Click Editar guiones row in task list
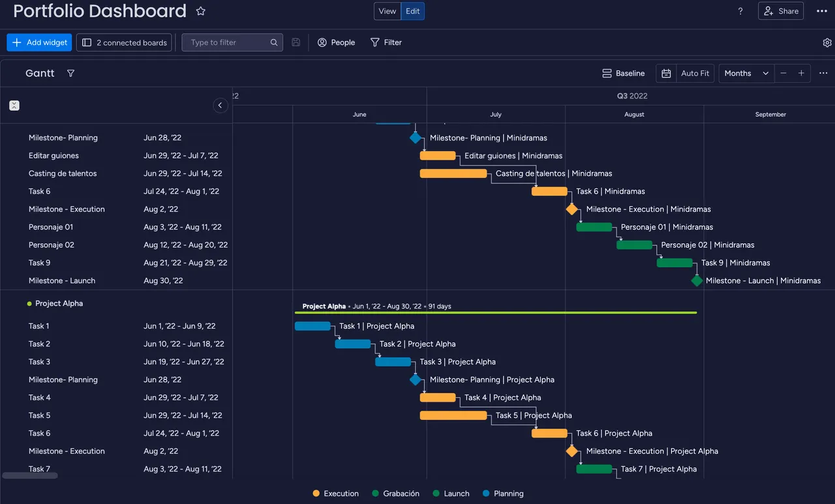 [x=116, y=156]
